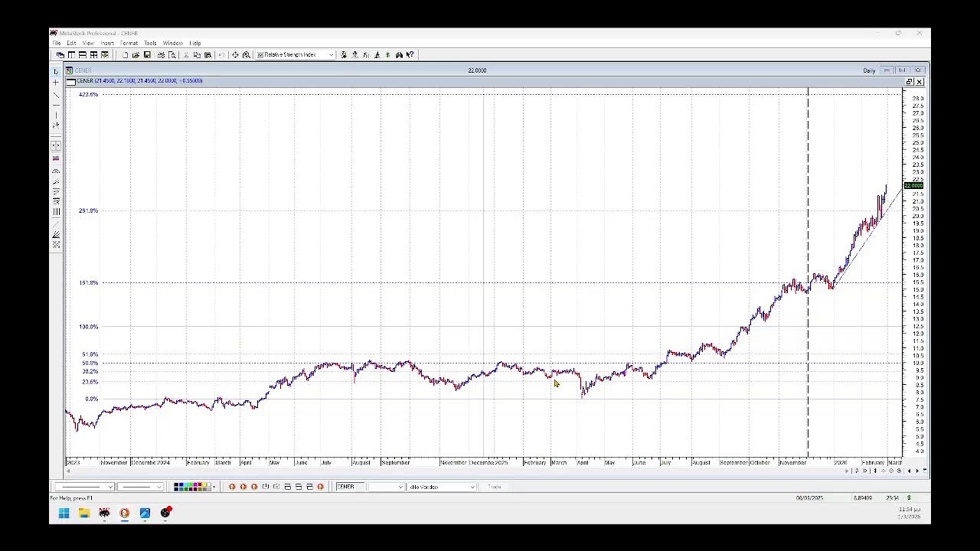The image size is (980, 551).
Task: Click the MetaStock icon in the taskbar
Action: tap(104, 513)
